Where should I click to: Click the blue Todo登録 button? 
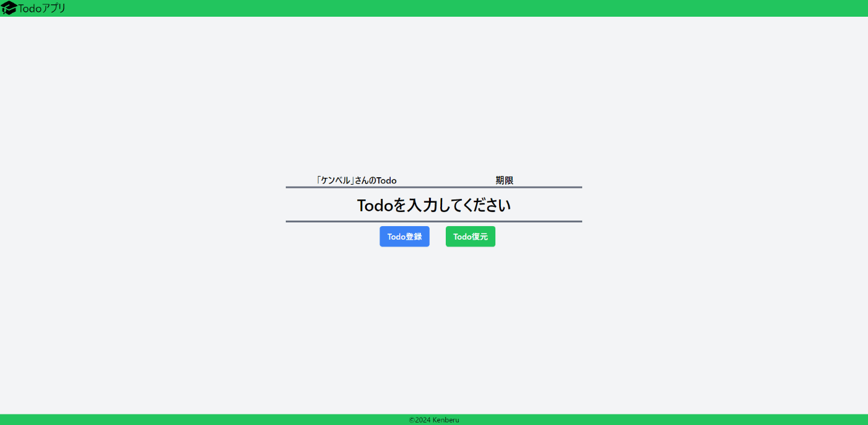[x=404, y=237]
